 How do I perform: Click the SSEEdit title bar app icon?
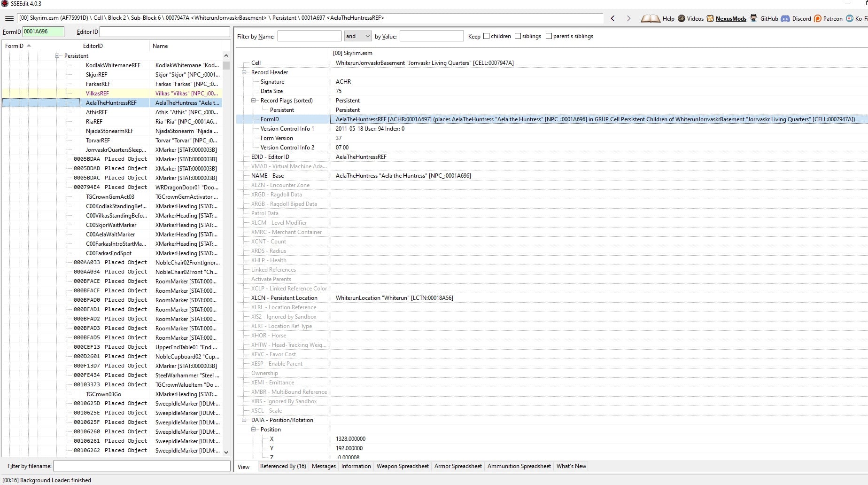tap(5, 4)
